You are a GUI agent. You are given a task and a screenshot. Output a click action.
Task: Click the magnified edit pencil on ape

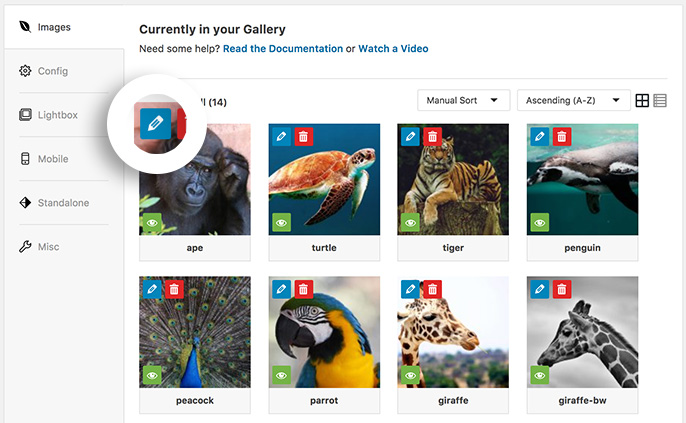point(154,123)
